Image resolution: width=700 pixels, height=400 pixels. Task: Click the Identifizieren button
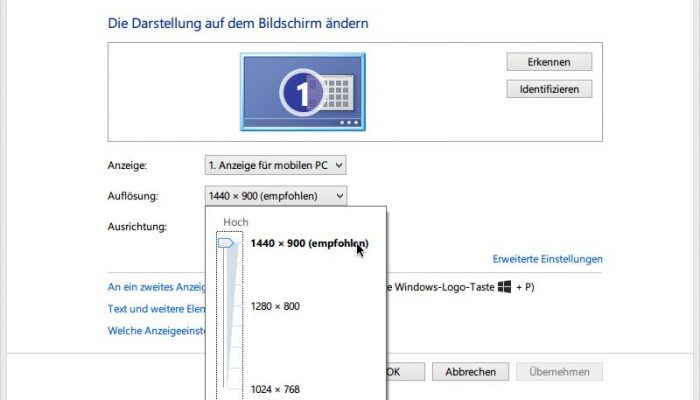coord(549,89)
